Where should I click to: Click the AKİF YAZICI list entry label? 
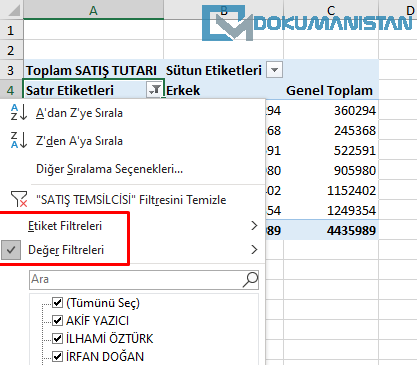point(97,321)
